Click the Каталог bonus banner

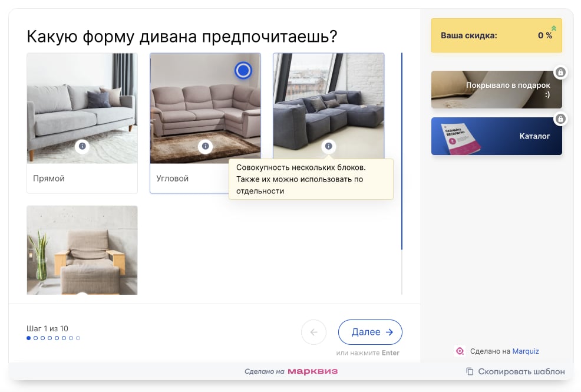tap(497, 136)
